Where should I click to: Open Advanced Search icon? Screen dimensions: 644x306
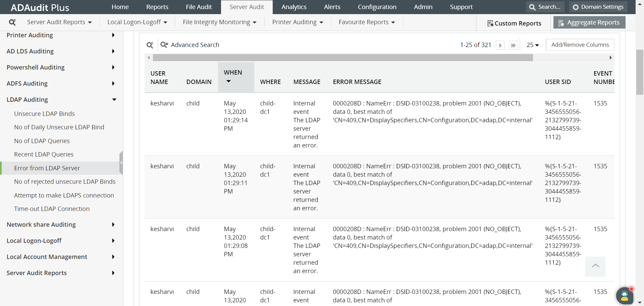[164, 45]
